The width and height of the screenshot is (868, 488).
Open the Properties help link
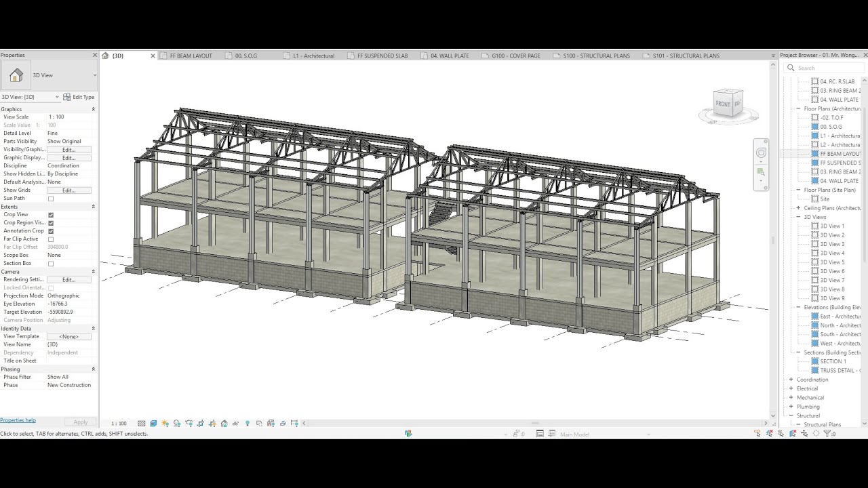pos(18,420)
